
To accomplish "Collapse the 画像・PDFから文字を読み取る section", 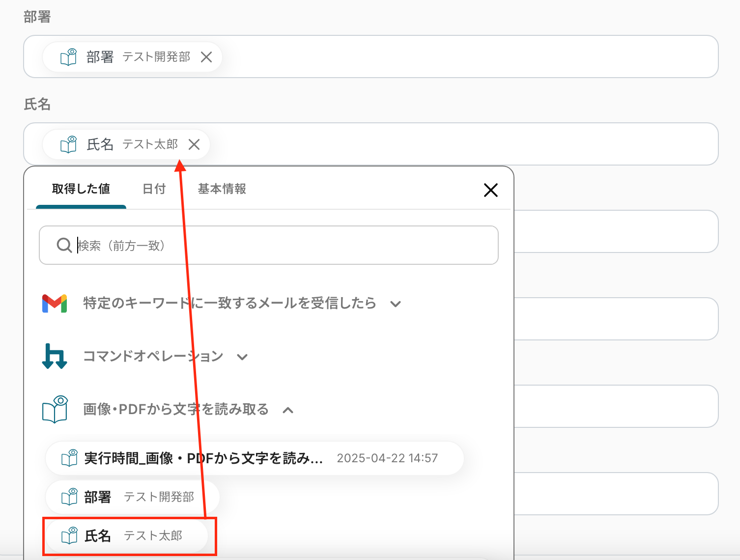I will tap(288, 410).
